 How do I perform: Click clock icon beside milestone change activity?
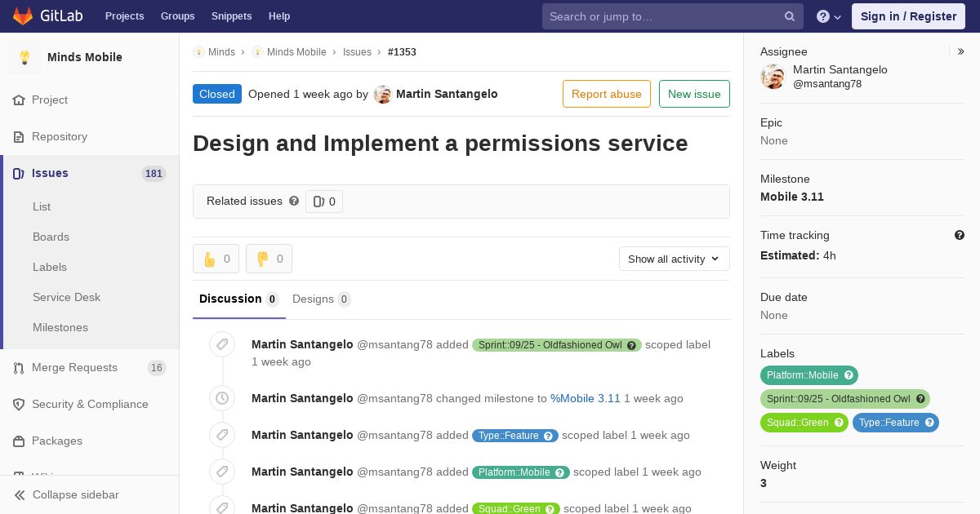pos(222,398)
